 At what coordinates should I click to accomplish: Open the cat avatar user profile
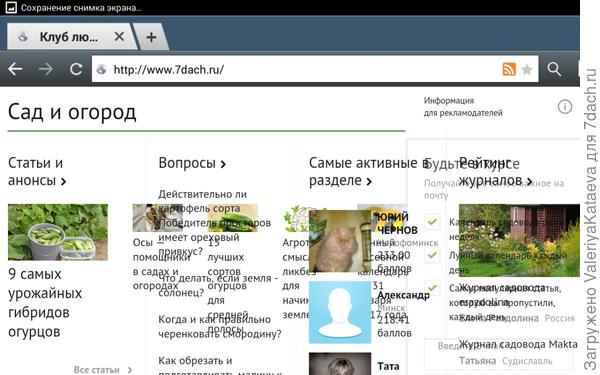click(x=340, y=241)
